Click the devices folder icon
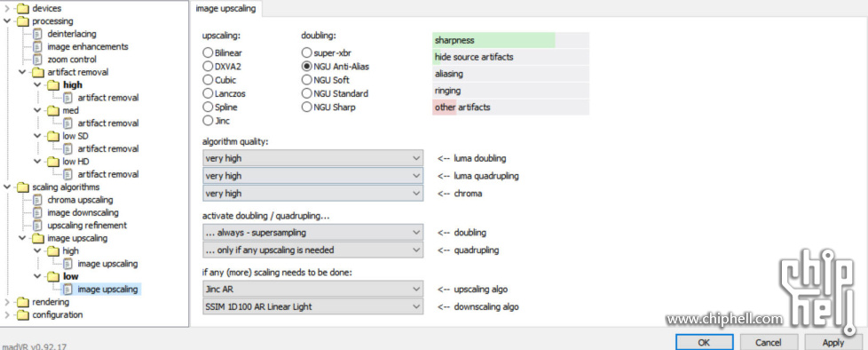Viewport: 868px width, 350px height. point(23,8)
